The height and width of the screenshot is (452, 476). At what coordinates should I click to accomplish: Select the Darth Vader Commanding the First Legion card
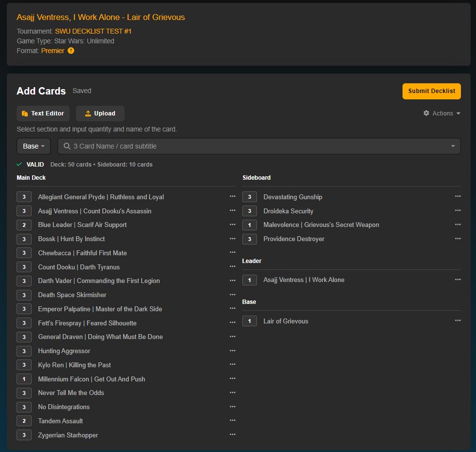tap(99, 281)
